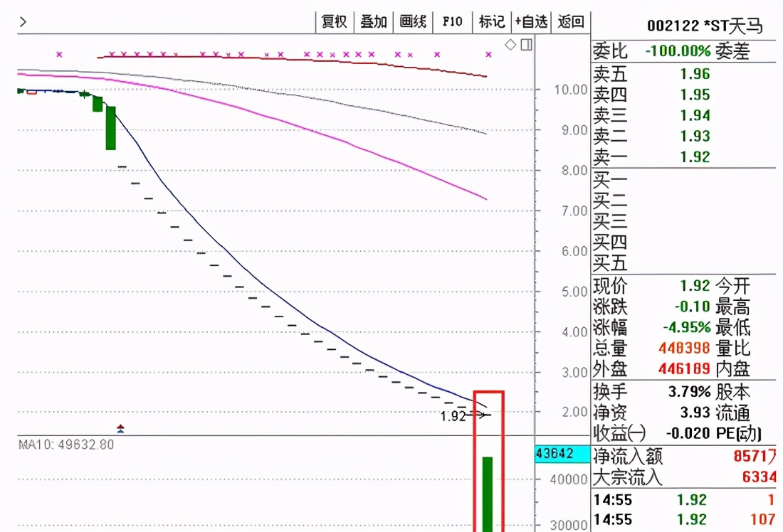
Task: Click the 复权 toolbar button
Action: click(334, 21)
